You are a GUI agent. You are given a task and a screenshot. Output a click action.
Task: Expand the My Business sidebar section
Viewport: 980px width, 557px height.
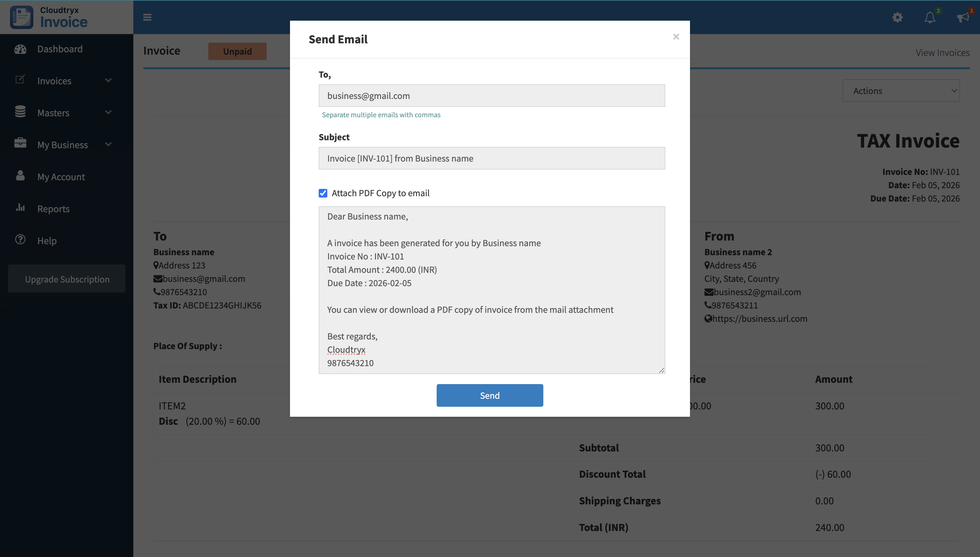[x=109, y=145]
